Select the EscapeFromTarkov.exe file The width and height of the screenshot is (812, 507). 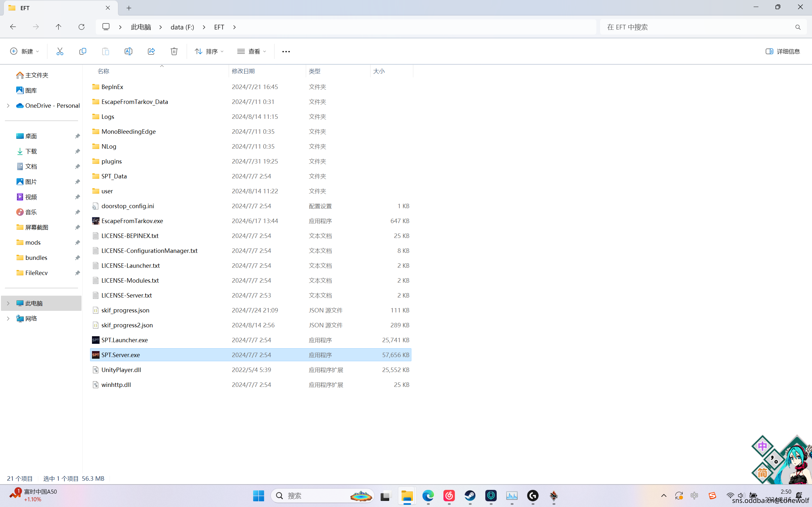[x=132, y=221]
